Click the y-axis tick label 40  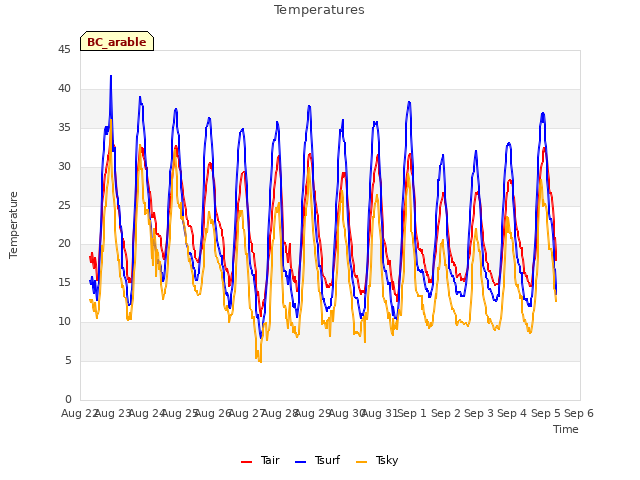pos(64,89)
